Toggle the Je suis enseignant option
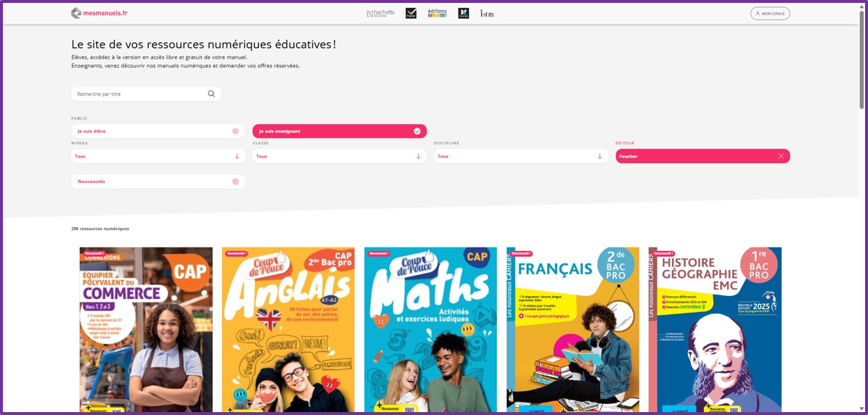Screen dimensions: 868x415 tap(340, 131)
